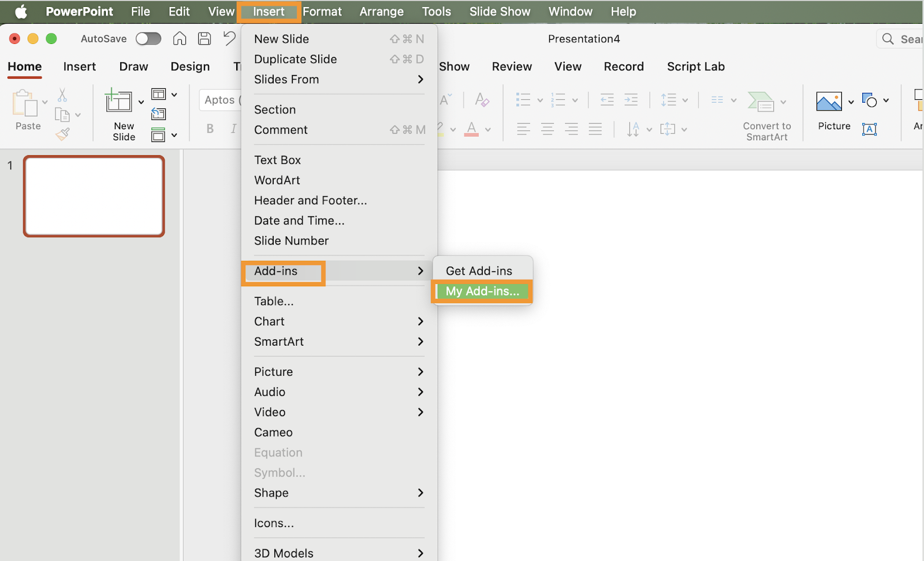Click the Align Right icon
Screen dimensions: 924x561
click(572, 129)
